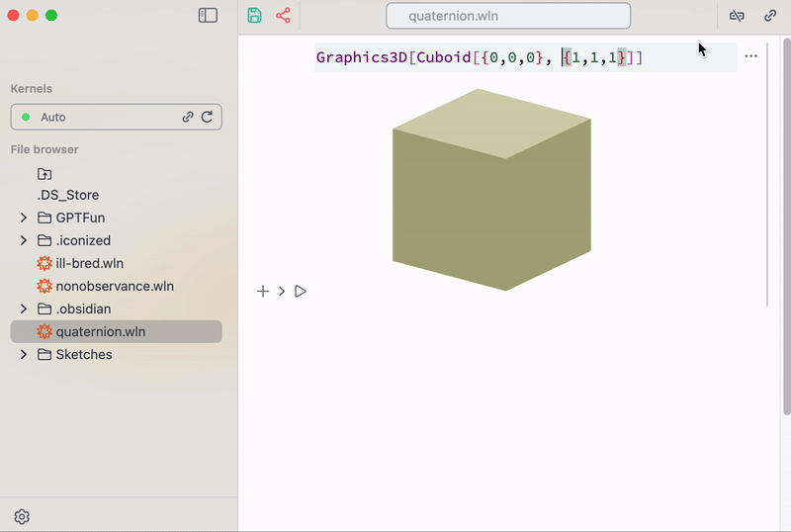Image resolution: width=791 pixels, height=532 pixels.
Task: Expand the .iconized folder
Action: [x=23, y=240]
